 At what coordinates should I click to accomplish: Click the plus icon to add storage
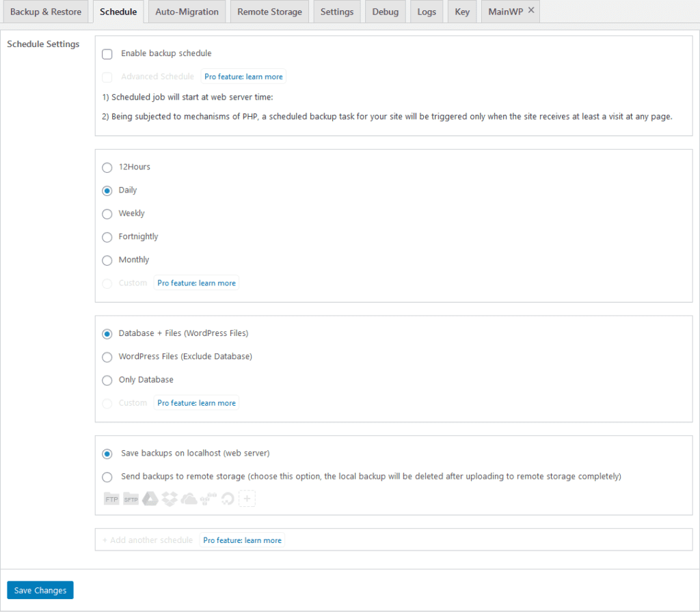[247, 499]
